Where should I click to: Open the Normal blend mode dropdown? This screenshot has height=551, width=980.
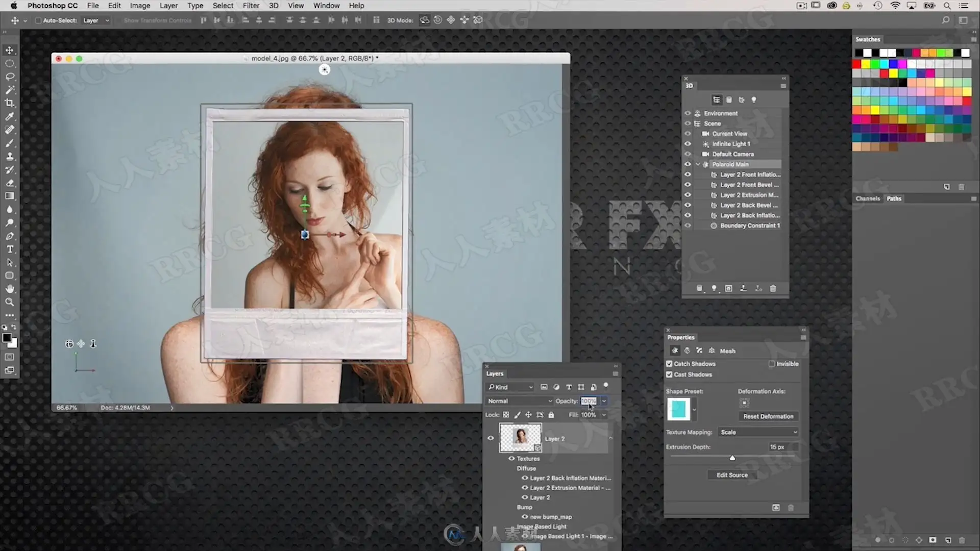click(x=519, y=401)
